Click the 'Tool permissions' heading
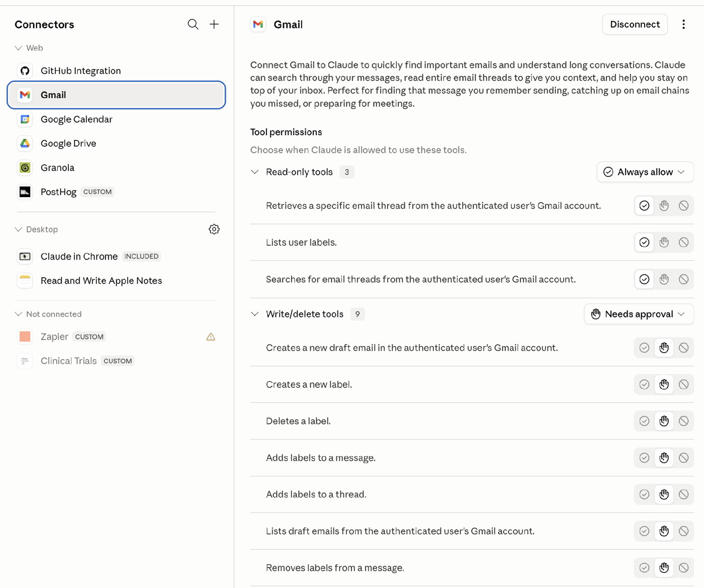704x588 pixels. coord(286,132)
